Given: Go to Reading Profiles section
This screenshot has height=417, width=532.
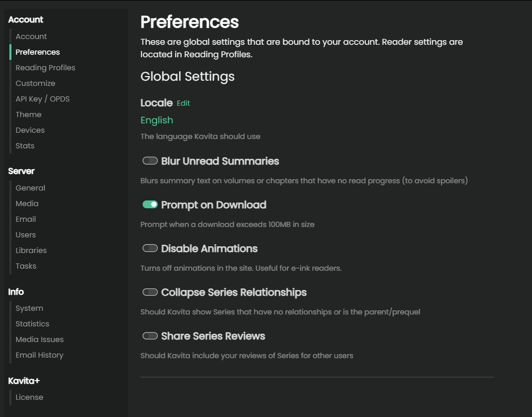Looking at the screenshot, I should 45,68.
